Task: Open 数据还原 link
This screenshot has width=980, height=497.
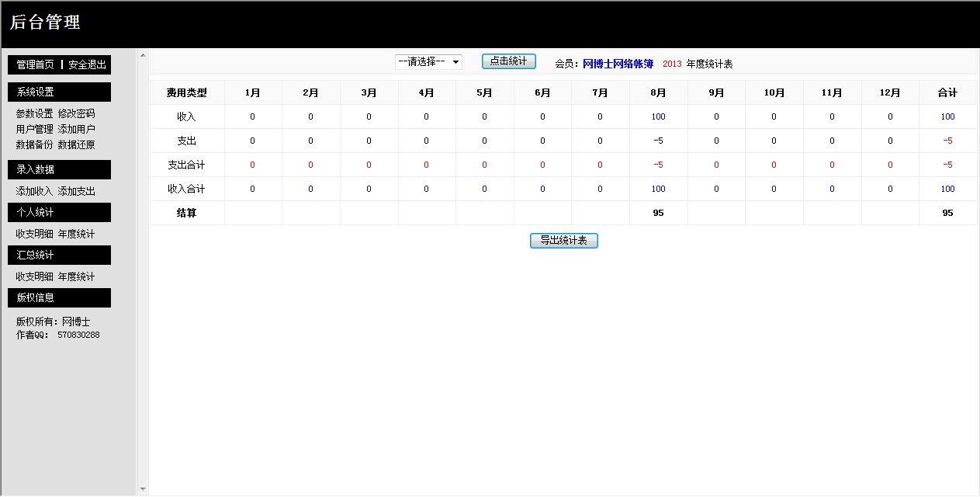Action: (x=76, y=144)
